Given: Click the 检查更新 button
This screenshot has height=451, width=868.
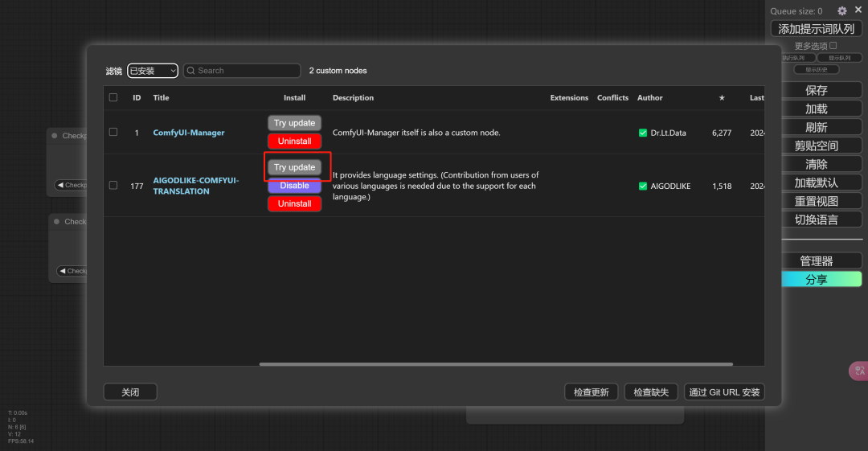Looking at the screenshot, I should click(x=592, y=392).
